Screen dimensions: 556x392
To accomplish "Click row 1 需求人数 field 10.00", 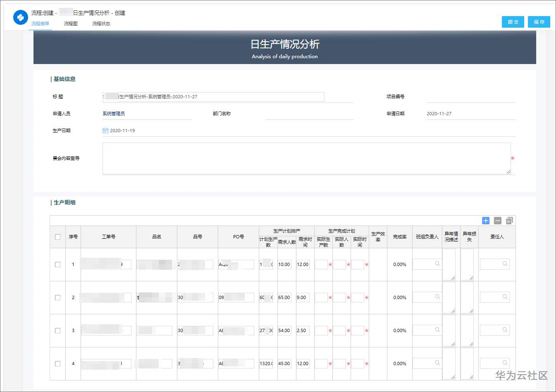I will pyautogui.click(x=284, y=264).
